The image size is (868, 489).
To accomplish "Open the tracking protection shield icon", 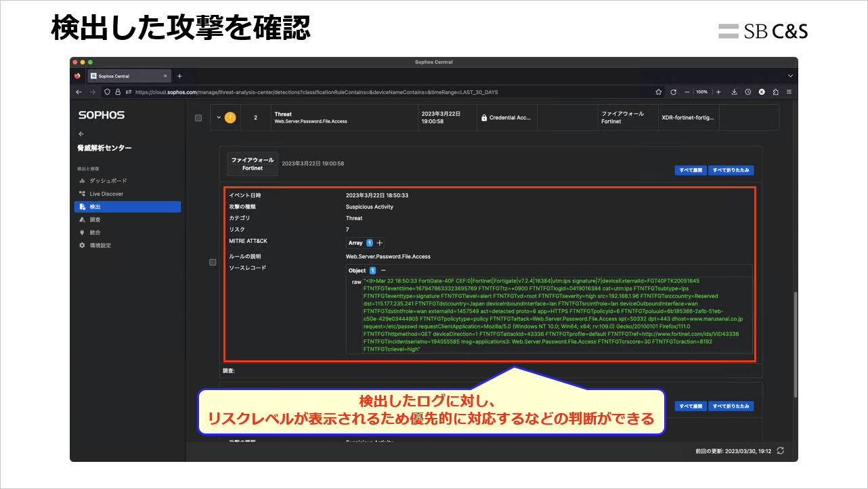I will [x=108, y=92].
